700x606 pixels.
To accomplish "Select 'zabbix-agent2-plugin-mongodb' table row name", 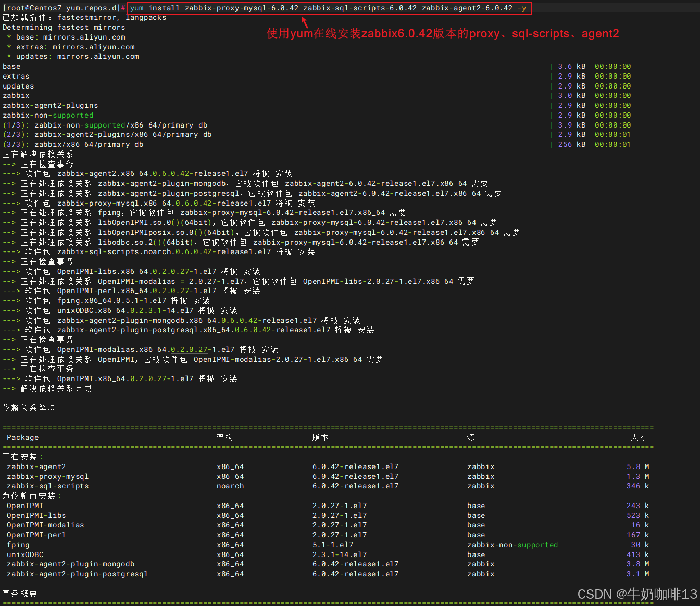I will (x=71, y=564).
